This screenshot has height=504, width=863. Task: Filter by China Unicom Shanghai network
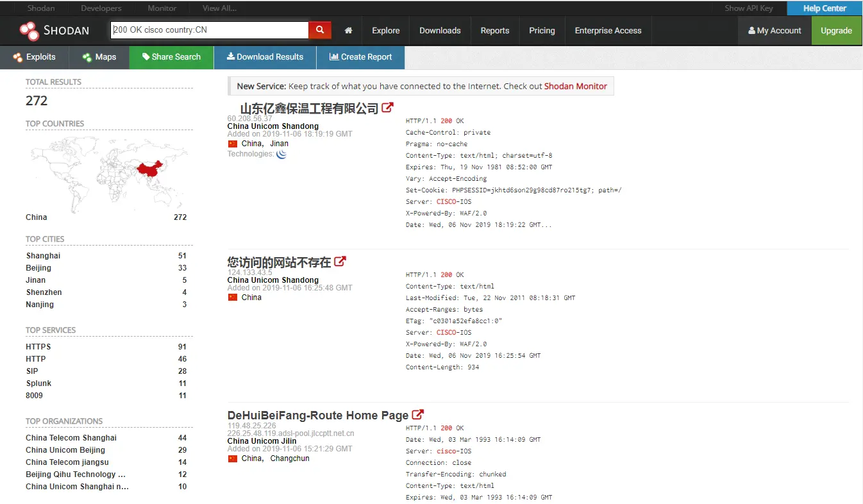[78, 487]
